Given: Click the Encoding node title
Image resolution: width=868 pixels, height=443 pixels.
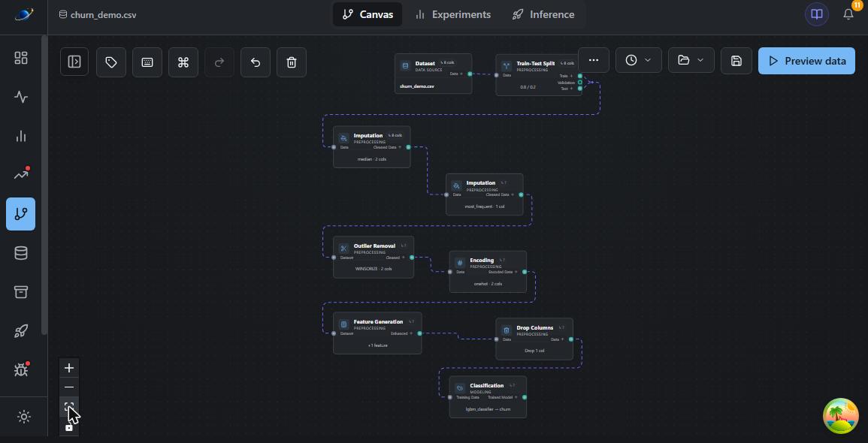Looking at the screenshot, I should (482, 260).
